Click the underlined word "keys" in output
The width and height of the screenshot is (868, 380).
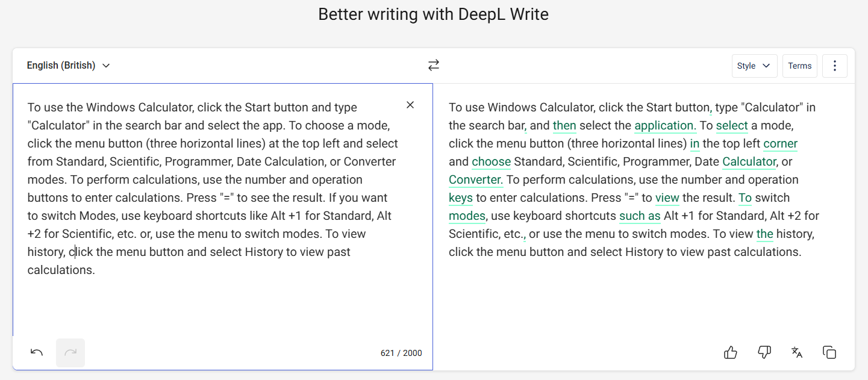(461, 198)
